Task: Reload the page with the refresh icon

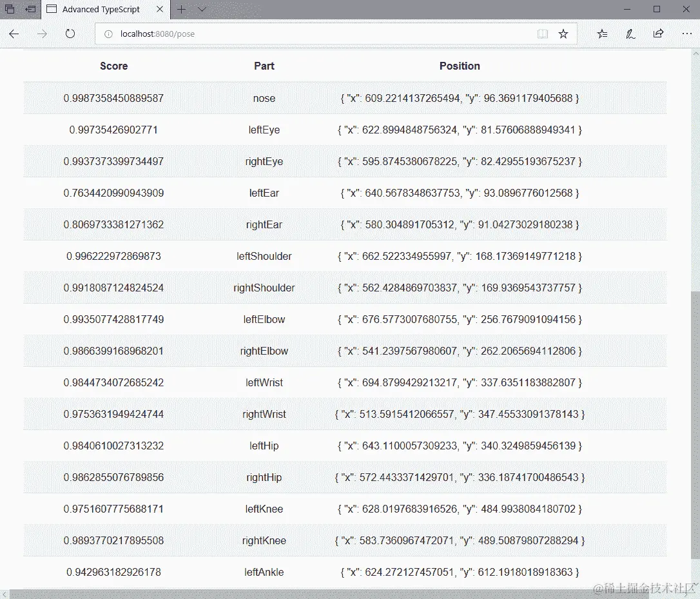Action: pyautogui.click(x=70, y=34)
